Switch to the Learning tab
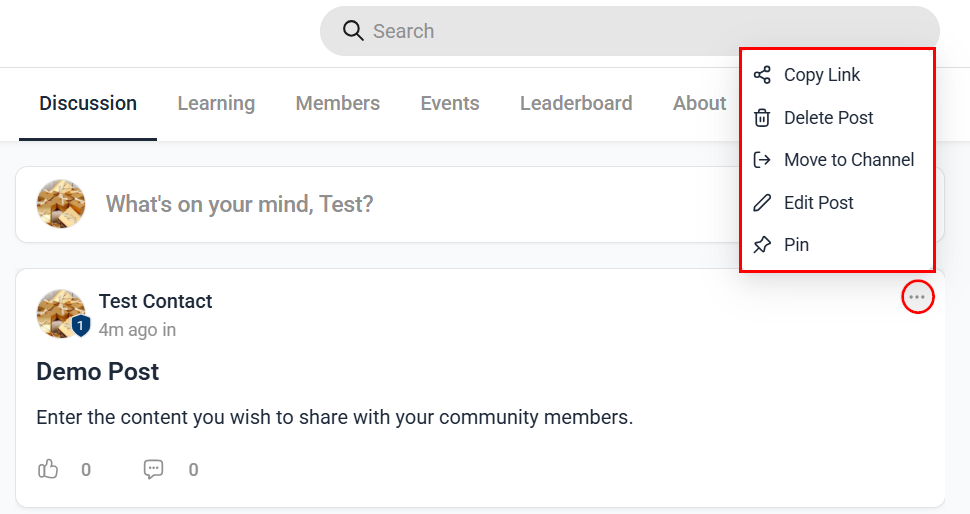The image size is (970, 514). [216, 103]
